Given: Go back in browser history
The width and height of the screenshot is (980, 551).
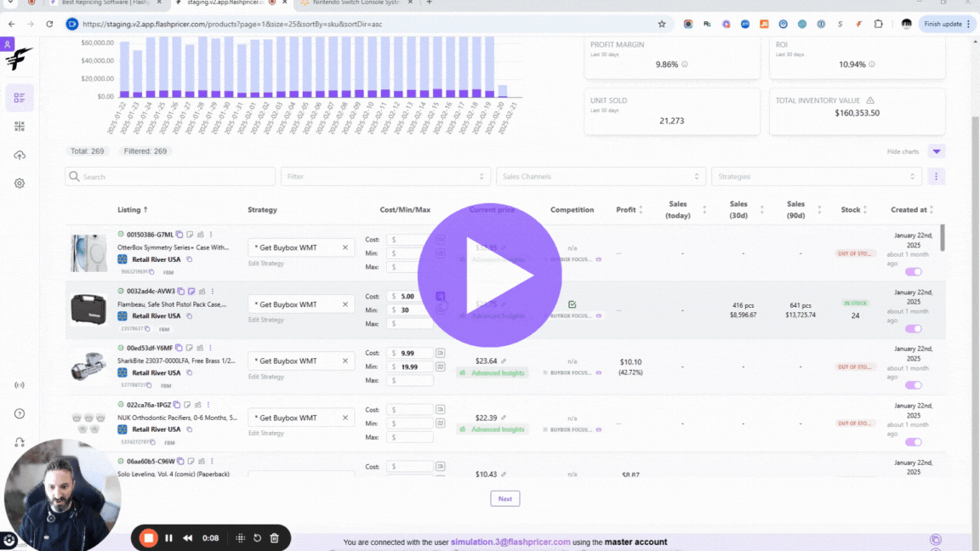Looking at the screenshot, I should pyautogui.click(x=12, y=24).
